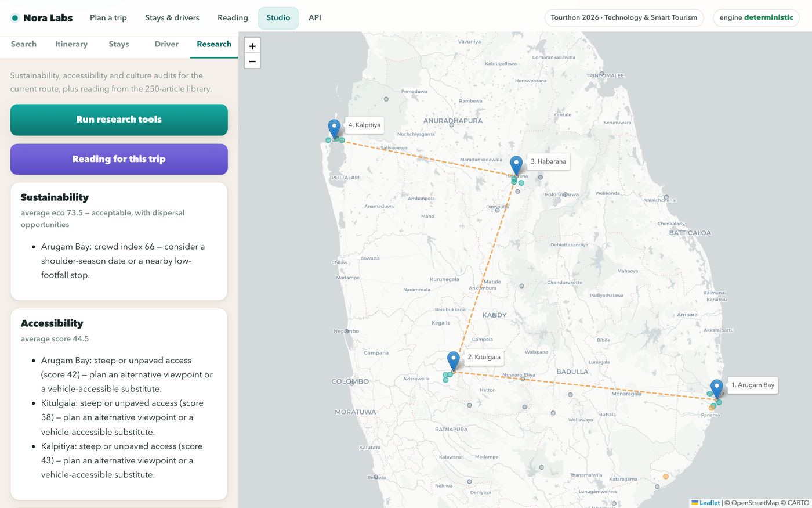Switch to the Search tab

click(24, 44)
